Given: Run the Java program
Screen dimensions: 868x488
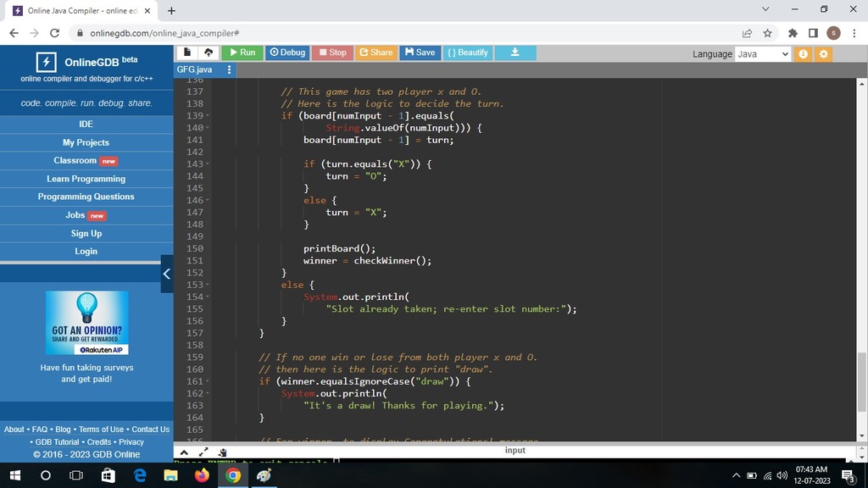Looking at the screenshot, I should 242,53.
